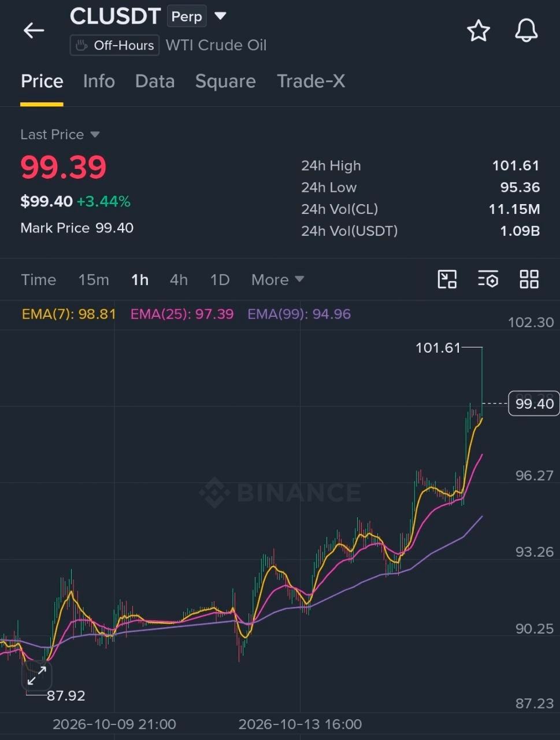Expand the More timeframes dropdown
The image size is (560, 740).
(x=277, y=280)
